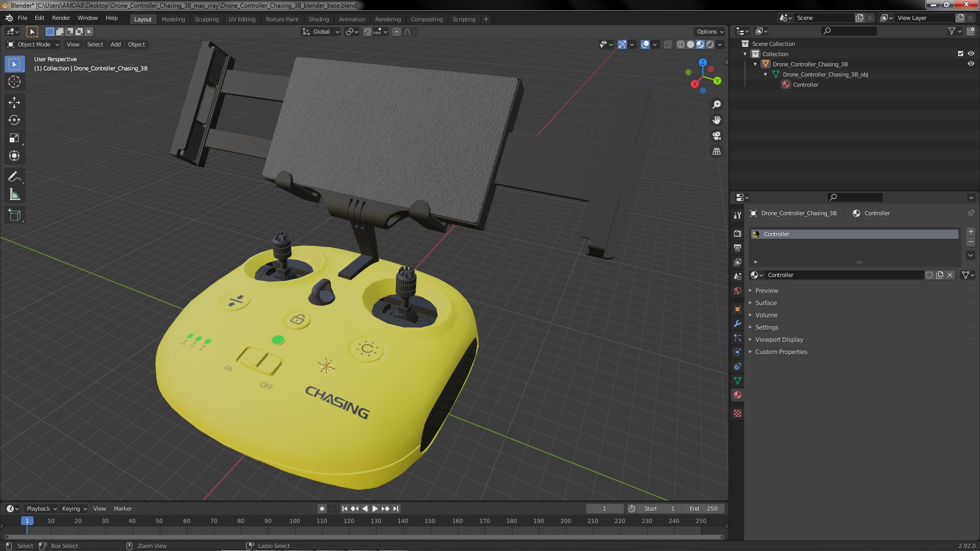Open the Render menu
This screenshot has width=980, height=551.
tap(61, 18)
